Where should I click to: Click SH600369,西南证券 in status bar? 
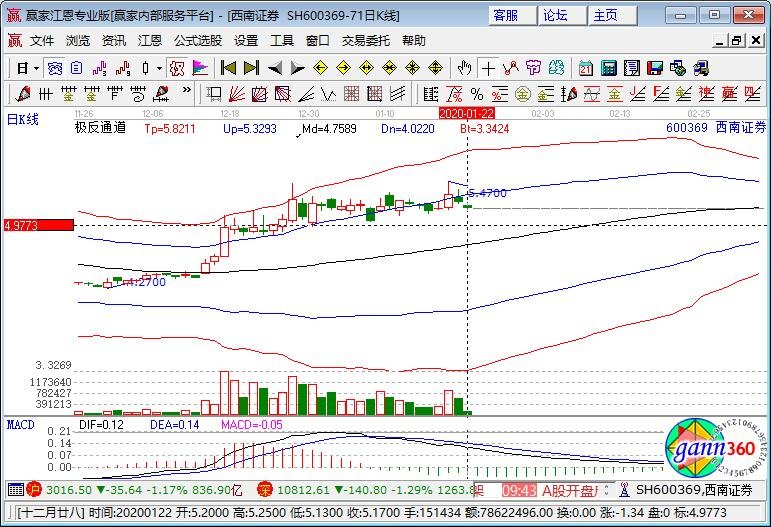point(694,490)
